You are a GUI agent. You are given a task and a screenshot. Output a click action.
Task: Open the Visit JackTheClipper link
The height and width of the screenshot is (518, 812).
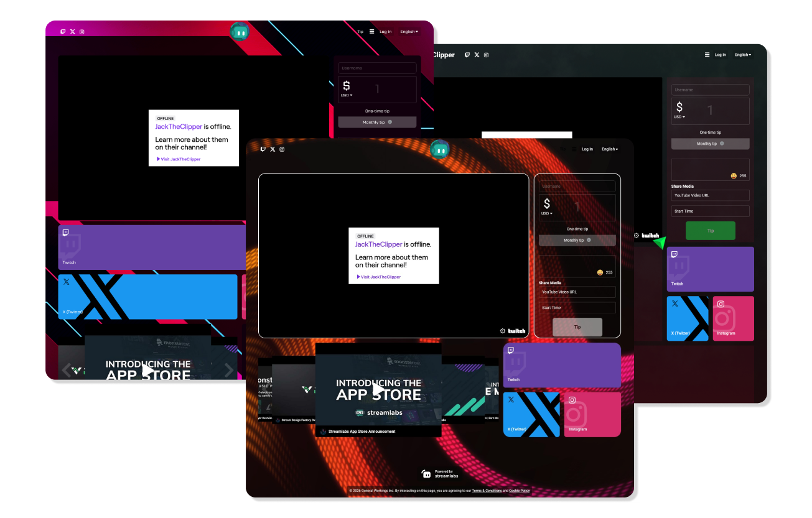tap(378, 276)
